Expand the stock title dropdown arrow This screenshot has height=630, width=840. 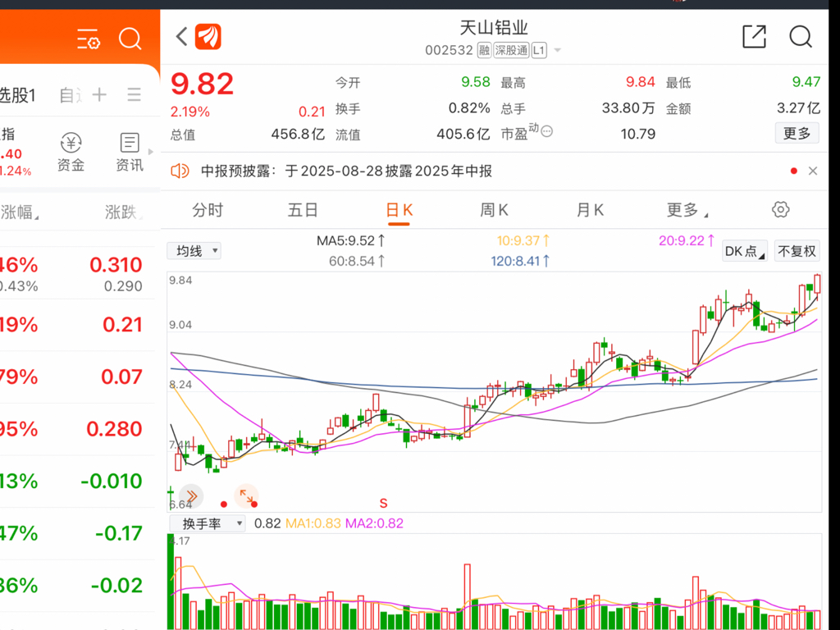[557, 50]
